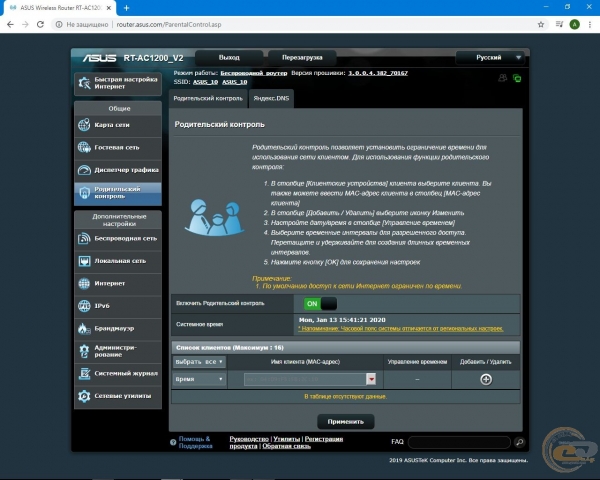
Task: Open the media control toolbar icon
Action: pos(559,24)
